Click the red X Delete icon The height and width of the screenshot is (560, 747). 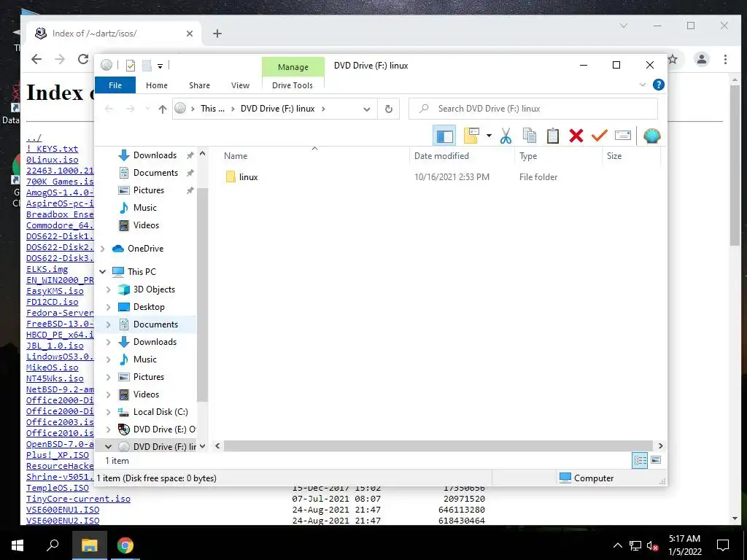pyautogui.click(x=576, y=136)
